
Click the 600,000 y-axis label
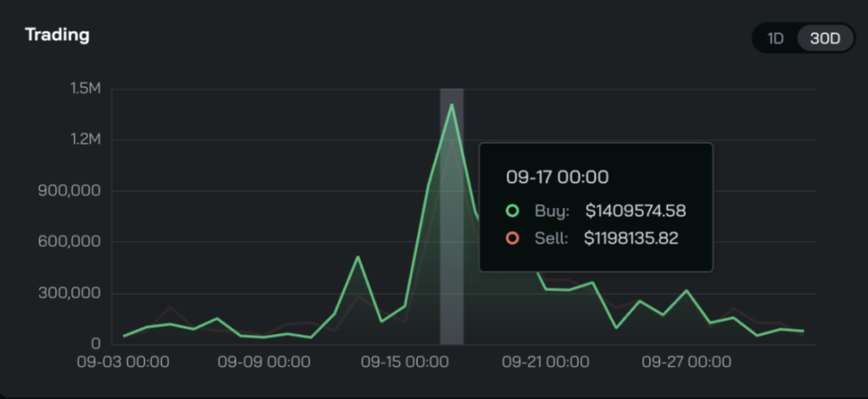[70, 242]
